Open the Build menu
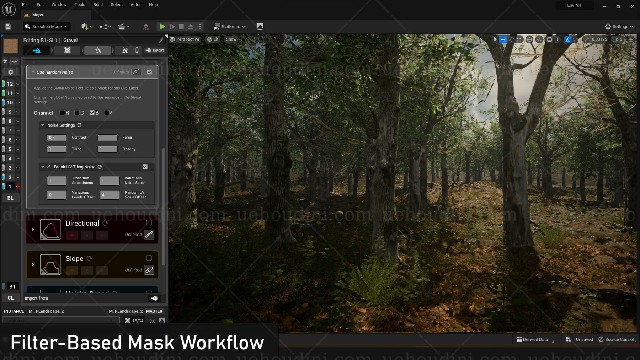 [98, 5]
